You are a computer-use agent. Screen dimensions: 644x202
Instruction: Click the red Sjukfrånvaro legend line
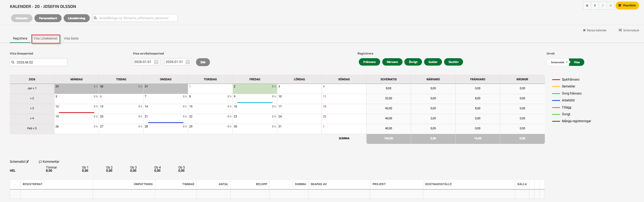tap(556, 80)
